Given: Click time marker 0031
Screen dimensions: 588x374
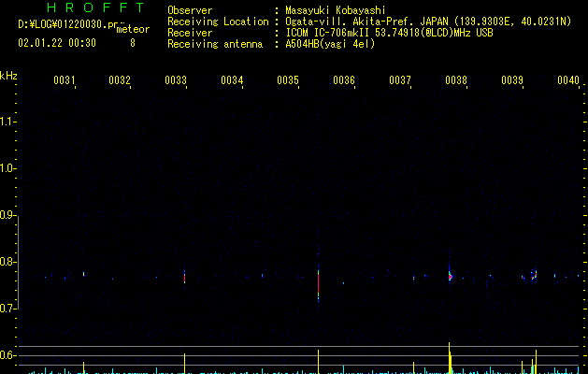Looking at the screenshot, I should tap(65, 79).
